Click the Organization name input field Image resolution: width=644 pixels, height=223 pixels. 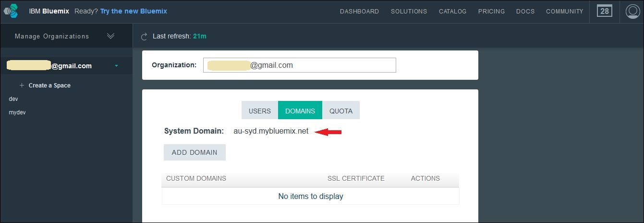[299, 65]
